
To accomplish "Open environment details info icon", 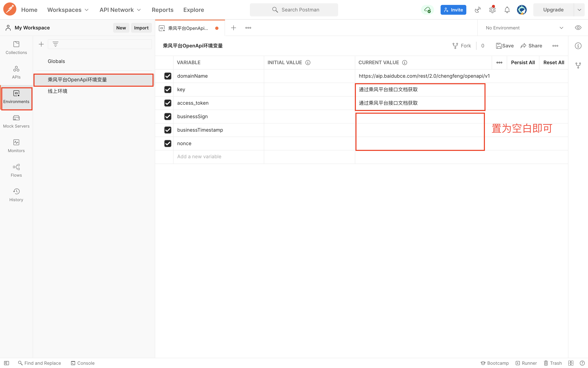I will click(578, 46).
